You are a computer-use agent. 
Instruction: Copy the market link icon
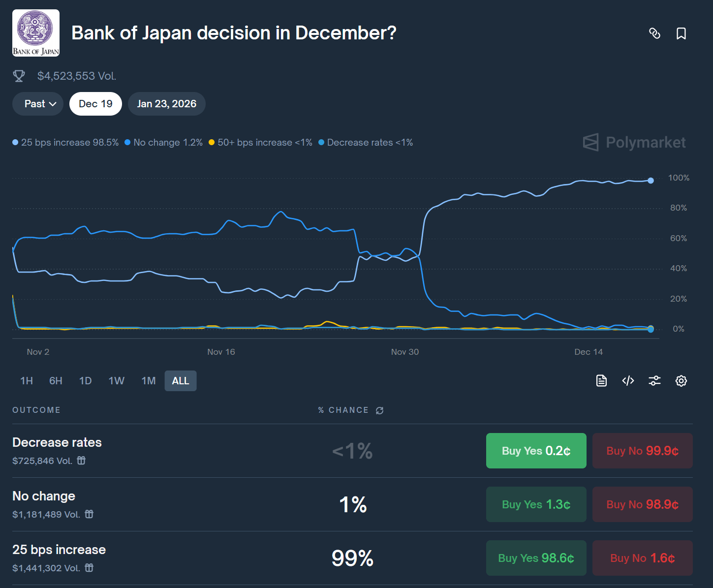(x=654, y=33)
